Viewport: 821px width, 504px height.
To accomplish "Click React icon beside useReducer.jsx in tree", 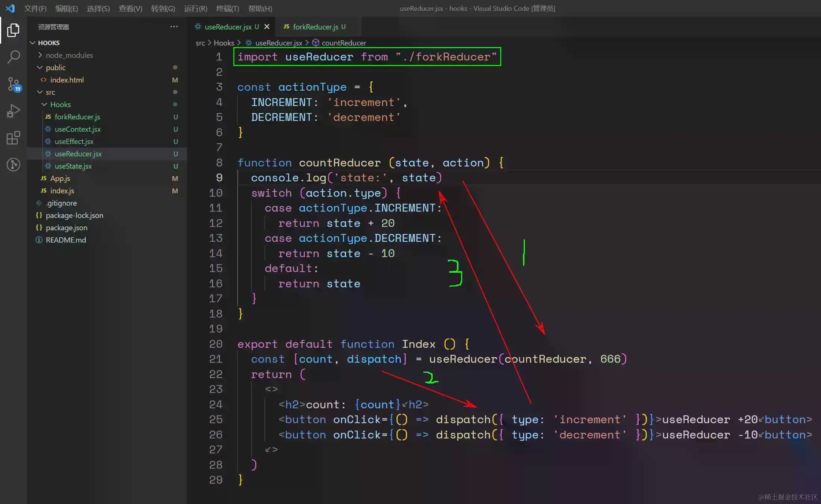I will (48, 154).
